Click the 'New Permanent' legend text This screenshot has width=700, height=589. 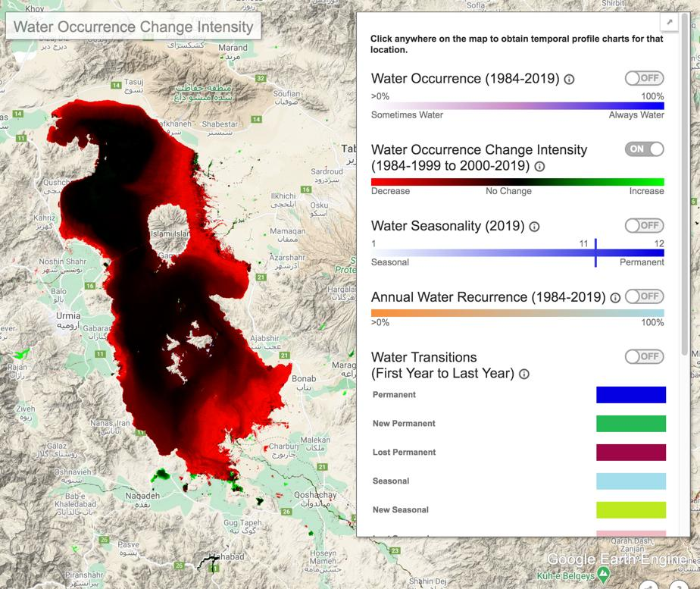coord(404,423)
